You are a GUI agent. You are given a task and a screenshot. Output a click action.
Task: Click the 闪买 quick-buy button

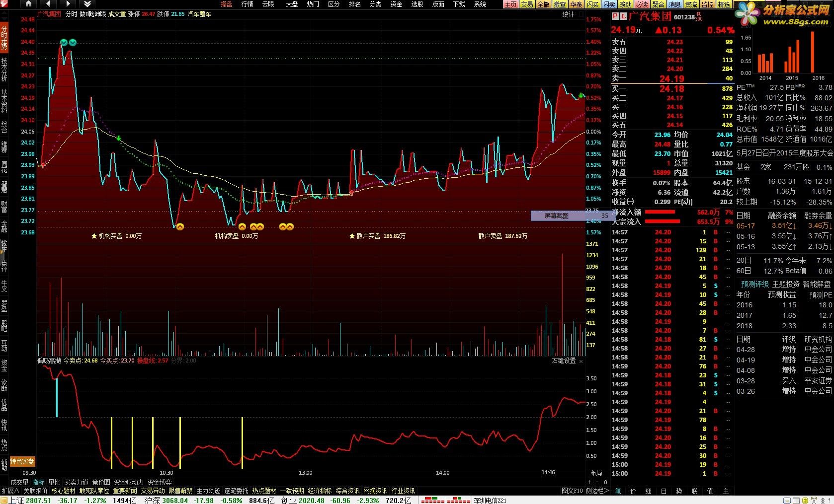592,4
